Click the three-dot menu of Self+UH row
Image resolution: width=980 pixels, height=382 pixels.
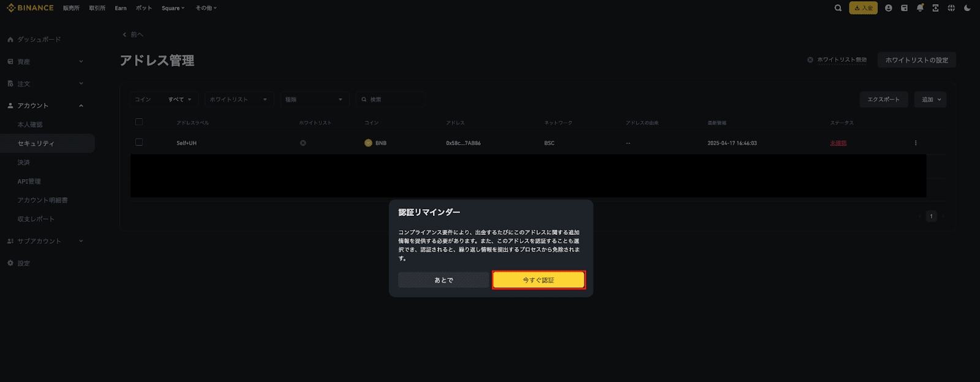point(916,143)
